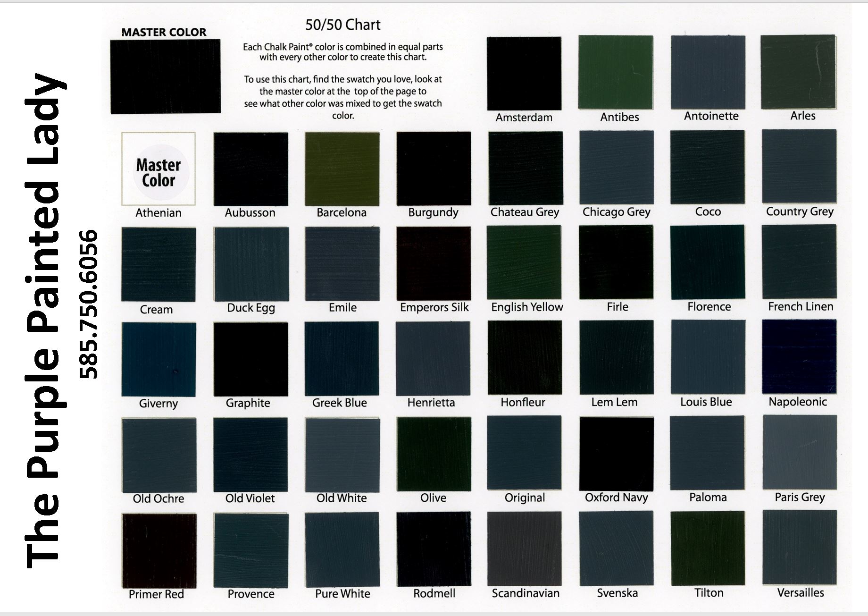Click the Chicago Grey swatch
The image size is (868, 616).
(617, 168)
